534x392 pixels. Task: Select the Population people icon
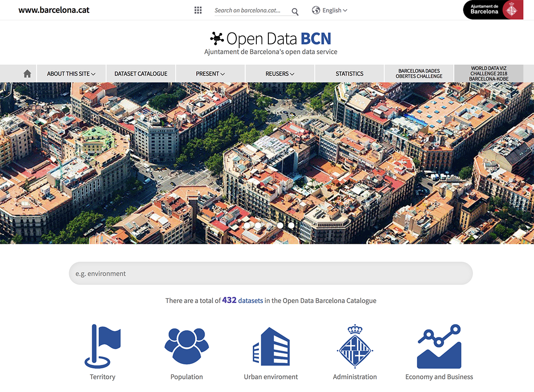click(x=186, y=347)
